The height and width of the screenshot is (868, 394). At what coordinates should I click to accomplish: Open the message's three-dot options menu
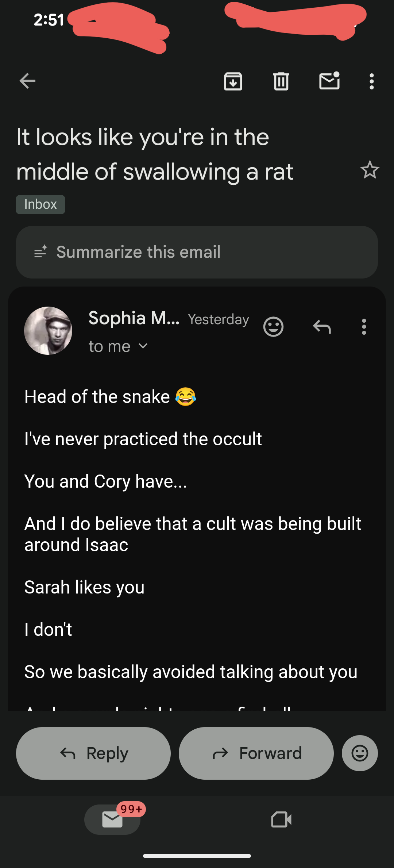click(364, 327)
